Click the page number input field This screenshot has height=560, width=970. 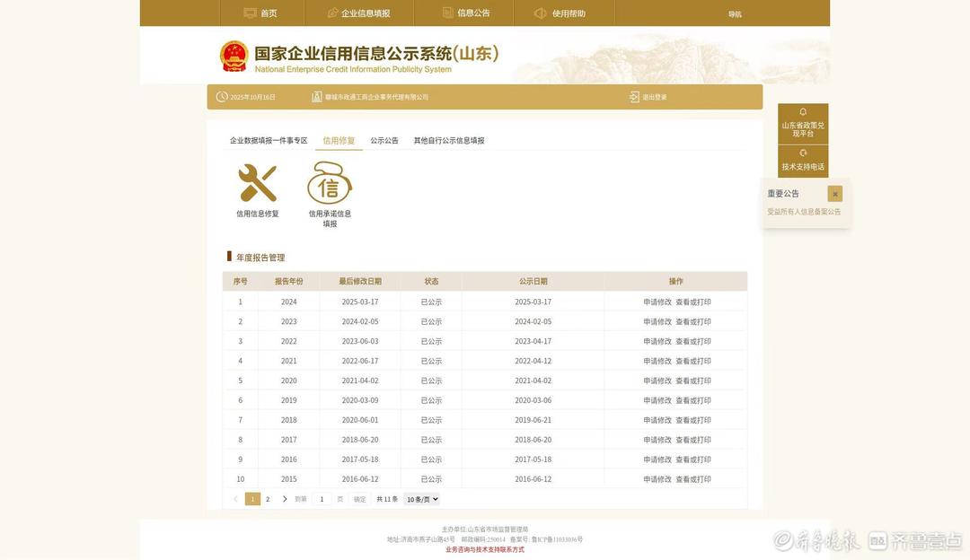322,499
